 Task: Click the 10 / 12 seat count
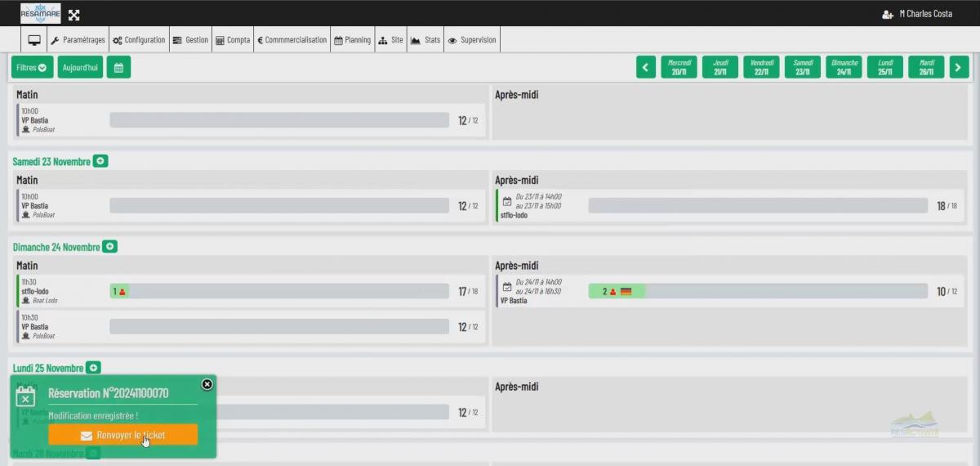pos(947,291)
